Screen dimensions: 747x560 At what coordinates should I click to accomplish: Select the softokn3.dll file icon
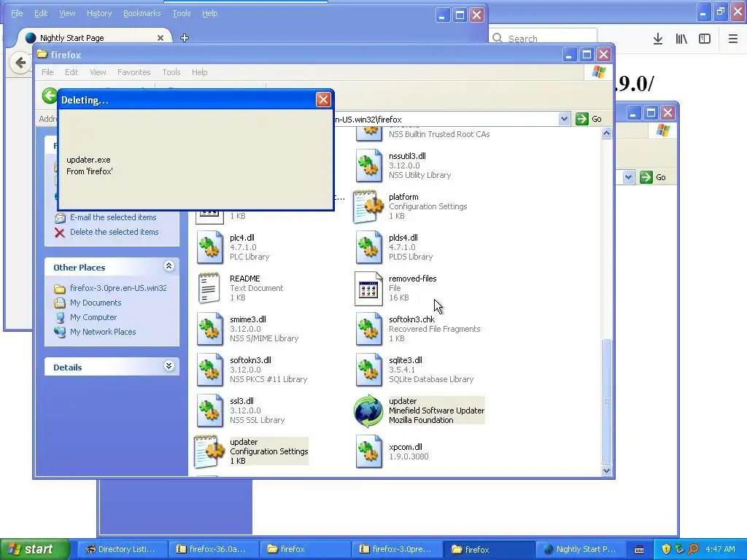209,370
